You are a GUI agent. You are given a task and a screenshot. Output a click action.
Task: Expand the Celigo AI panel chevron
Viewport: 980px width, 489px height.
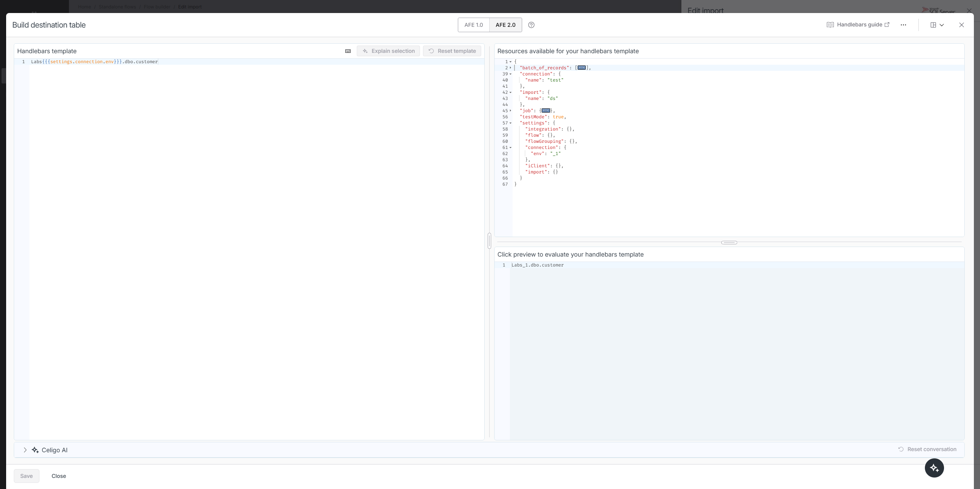coord(25,450)
